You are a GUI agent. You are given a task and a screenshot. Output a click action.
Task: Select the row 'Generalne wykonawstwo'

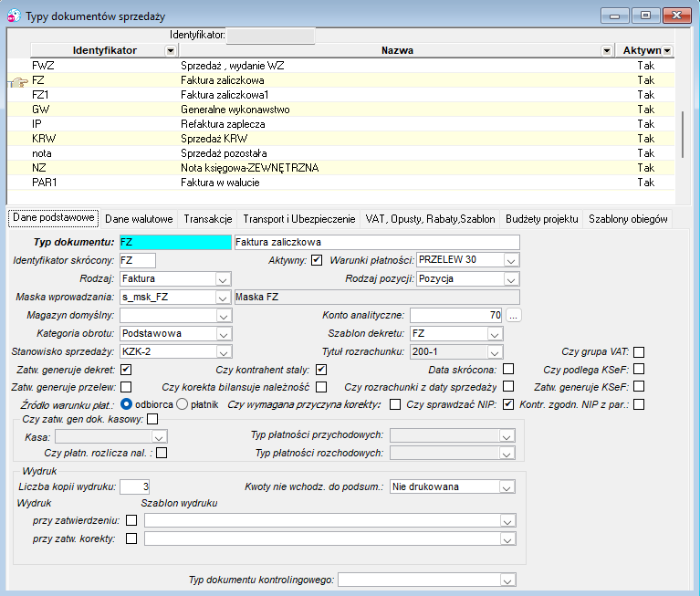(x=341, y=110)
